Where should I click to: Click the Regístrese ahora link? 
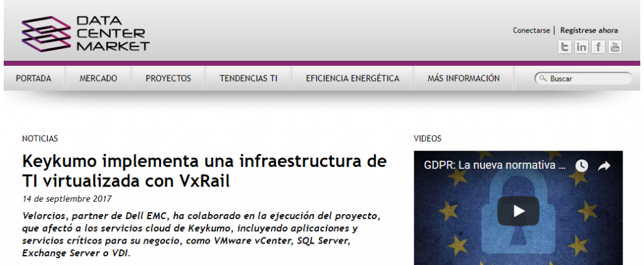(x=589, y=30)
